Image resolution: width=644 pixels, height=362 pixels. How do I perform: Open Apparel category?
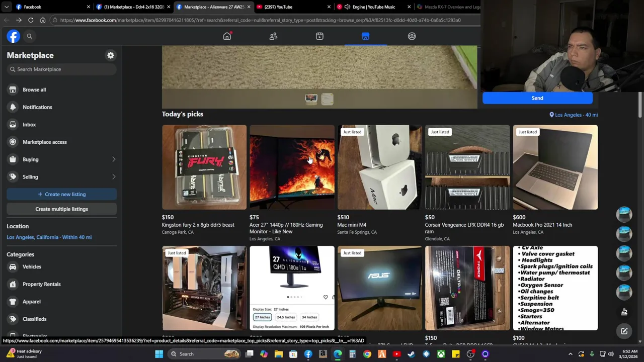coord(61,302)
